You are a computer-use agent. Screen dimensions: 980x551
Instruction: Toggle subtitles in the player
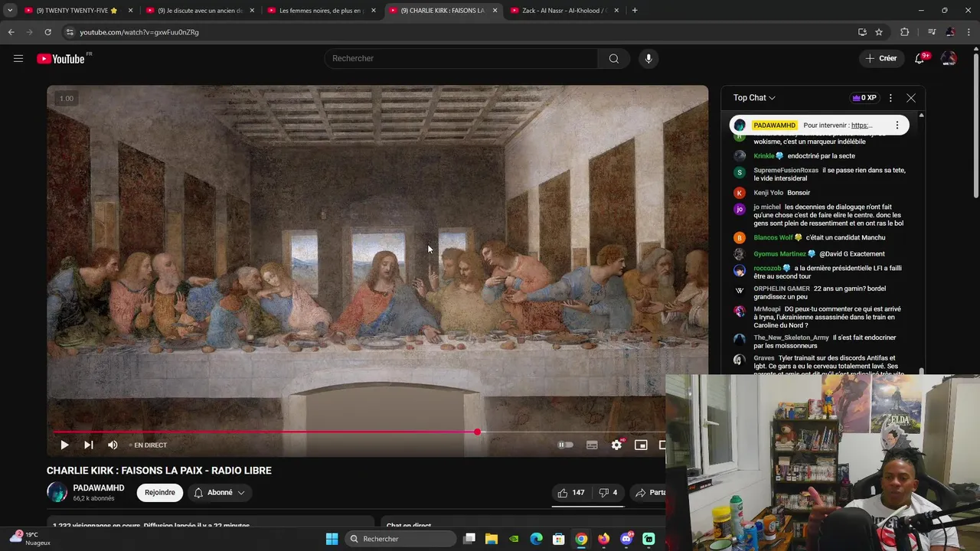point(592,445)
